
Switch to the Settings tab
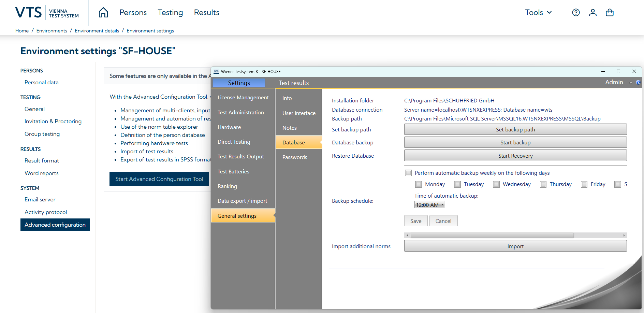239,83
